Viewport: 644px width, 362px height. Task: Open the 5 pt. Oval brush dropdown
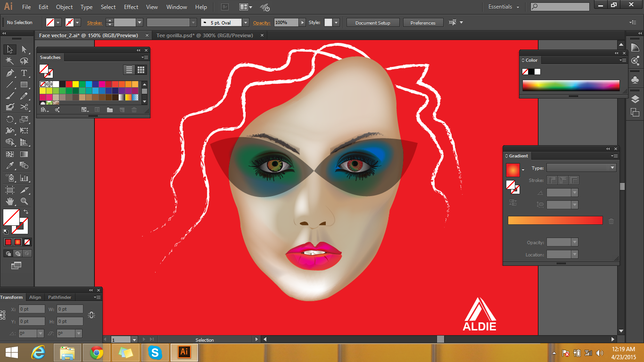pyautogui.click(x=245, y=22)
